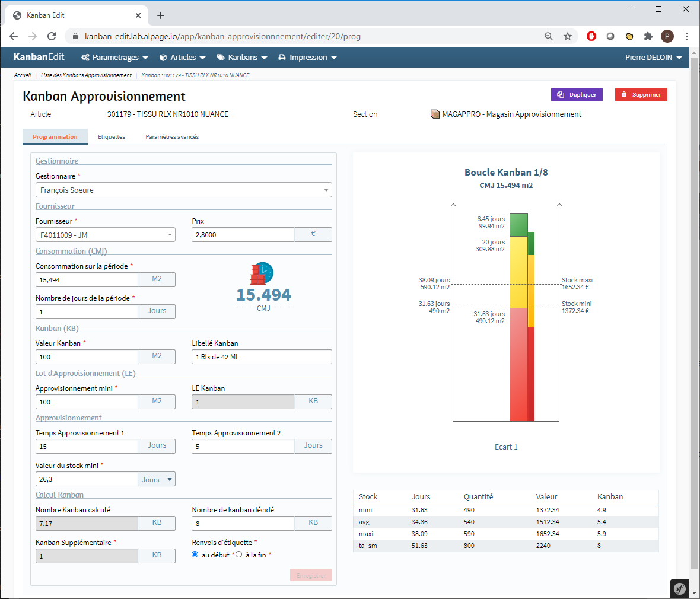700x599 pixels.
Task: Click the browser zoom magnifier icon
Action: click(x=549, y=36)
